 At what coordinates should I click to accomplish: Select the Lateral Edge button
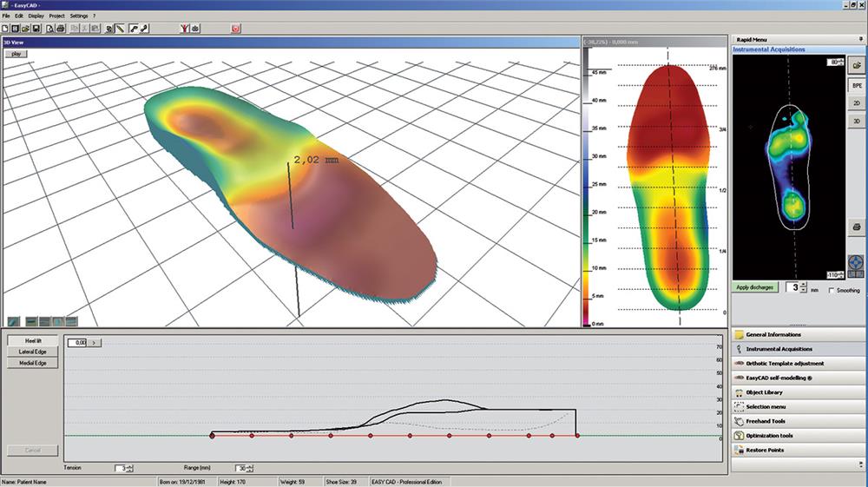pos(33,352)
